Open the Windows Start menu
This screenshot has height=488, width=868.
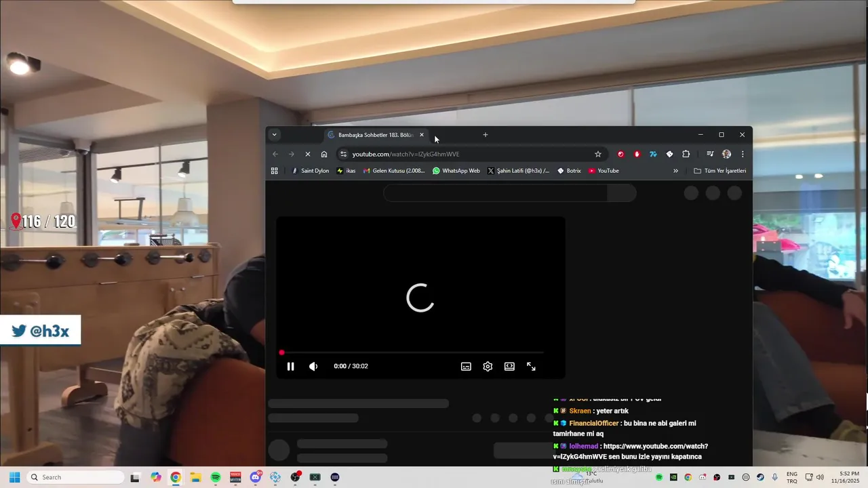click(x=14, y=477)
